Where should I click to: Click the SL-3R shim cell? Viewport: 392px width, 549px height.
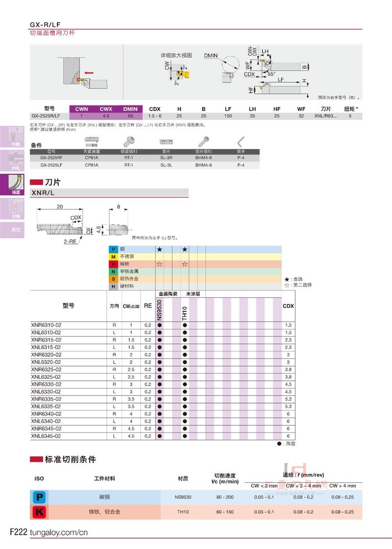coord(166,157)
